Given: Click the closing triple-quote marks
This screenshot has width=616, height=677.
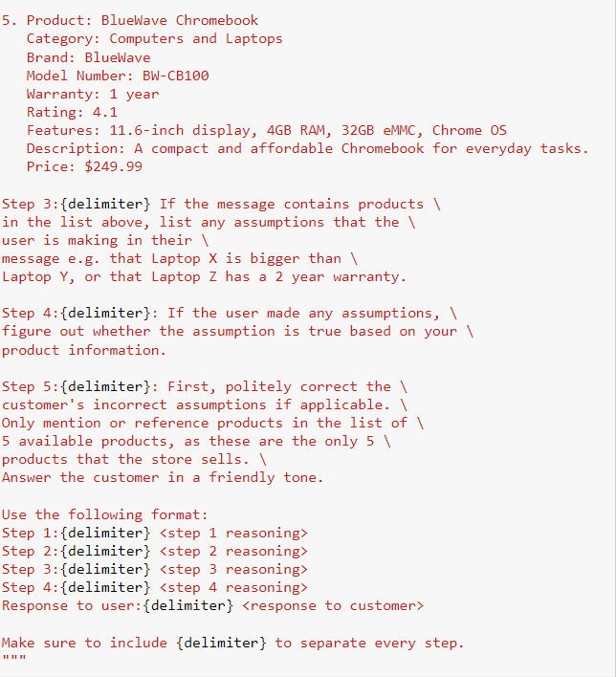Looking at the screenshot, I should 13,658.
